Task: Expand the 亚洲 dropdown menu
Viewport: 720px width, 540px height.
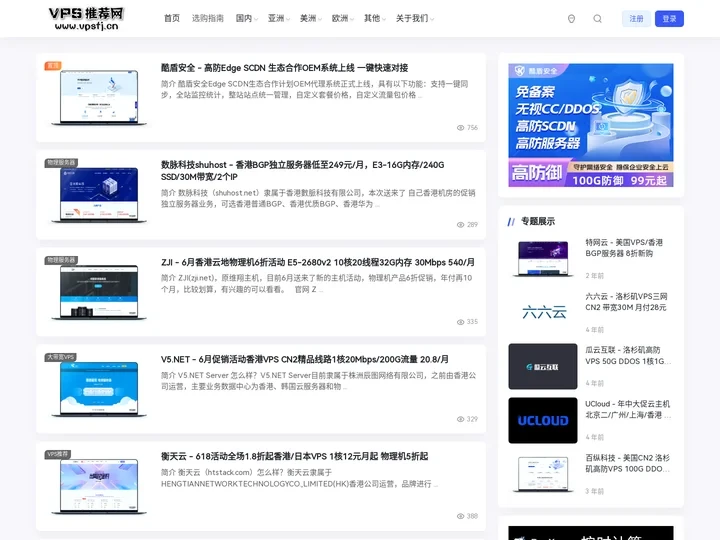Action: point(279,18)
